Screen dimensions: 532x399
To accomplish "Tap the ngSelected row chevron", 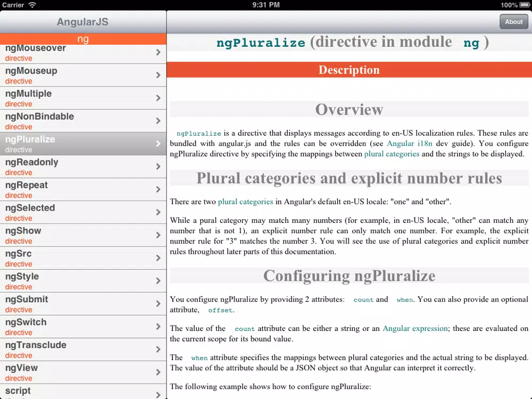I will tap(158, 212).
